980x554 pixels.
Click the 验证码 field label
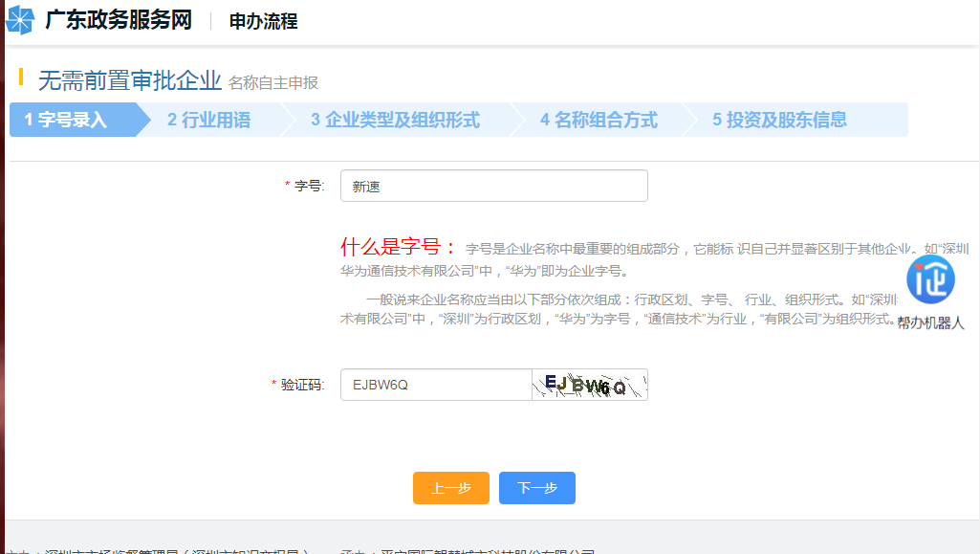302,385
